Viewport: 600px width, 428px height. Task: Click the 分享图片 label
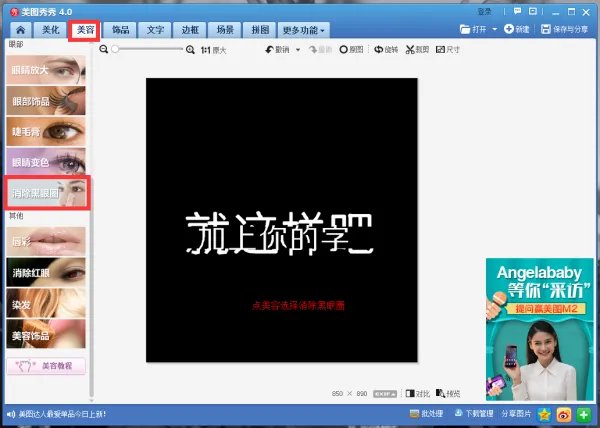[x=516, y=414]
